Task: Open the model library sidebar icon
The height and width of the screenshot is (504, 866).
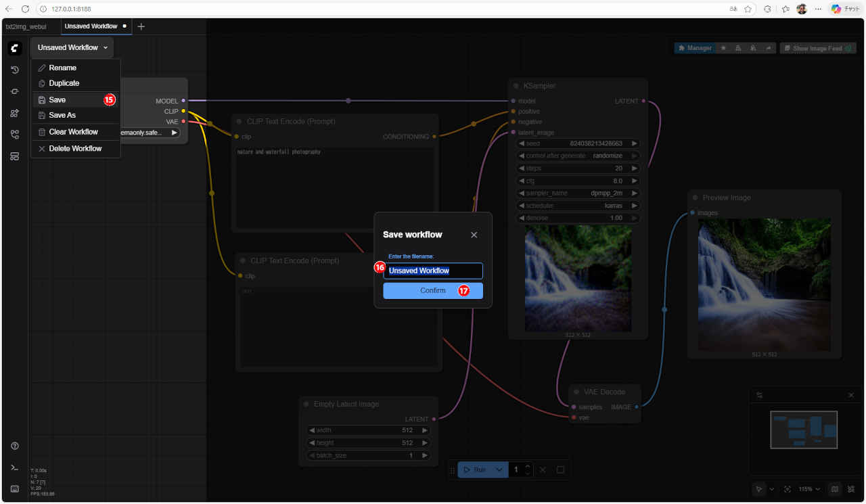Action: click(15, 113)
